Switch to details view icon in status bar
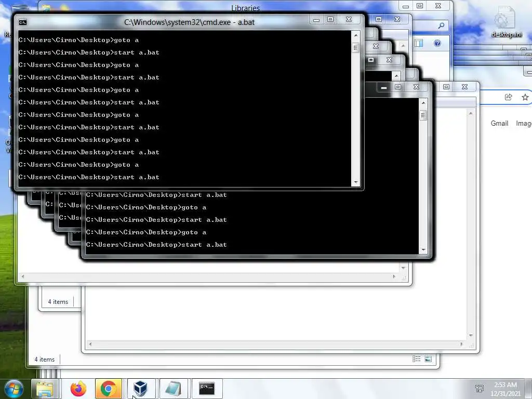The image size is (532, 399). pyautogui.click(x=416, y=359)
